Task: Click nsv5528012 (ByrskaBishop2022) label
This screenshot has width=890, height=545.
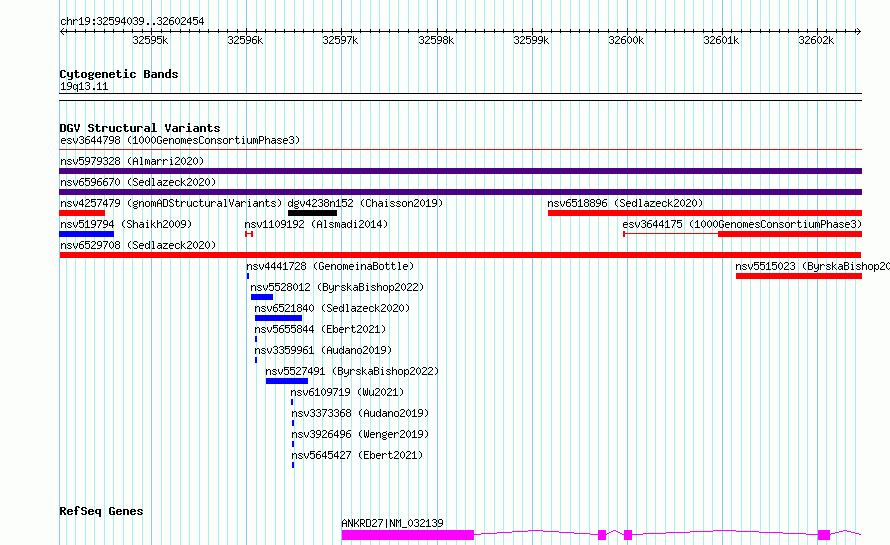Action: coord(337,287)
